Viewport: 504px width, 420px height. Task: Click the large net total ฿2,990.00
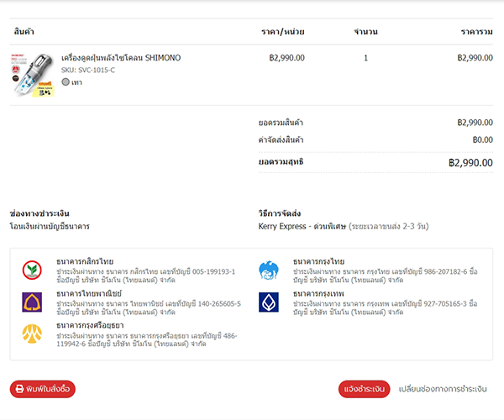point(470,163)
